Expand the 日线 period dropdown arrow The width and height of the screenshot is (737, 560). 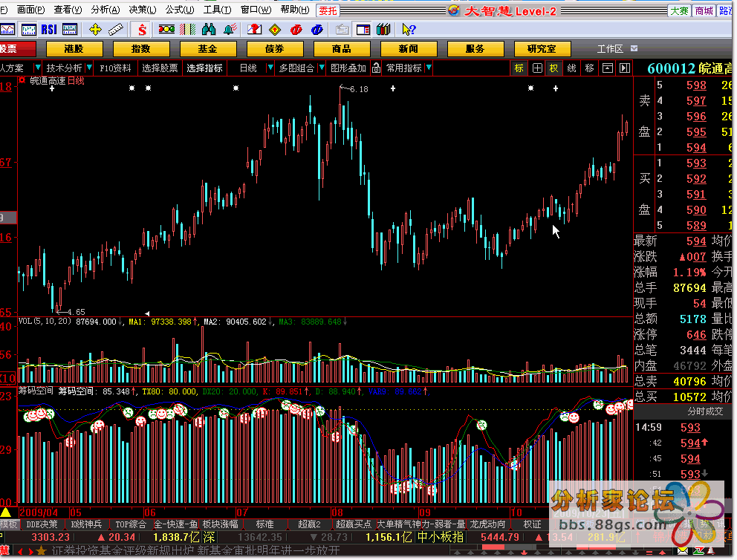coord(270,68)
